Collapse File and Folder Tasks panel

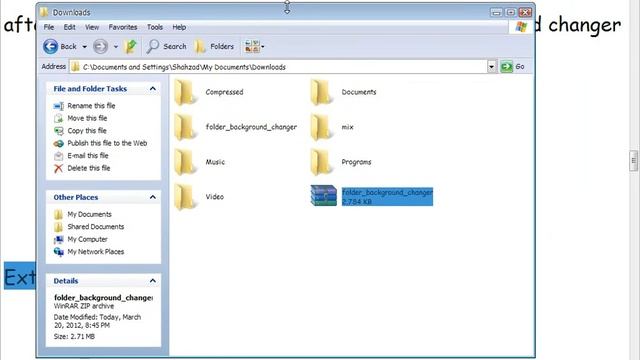click(153, 89)
